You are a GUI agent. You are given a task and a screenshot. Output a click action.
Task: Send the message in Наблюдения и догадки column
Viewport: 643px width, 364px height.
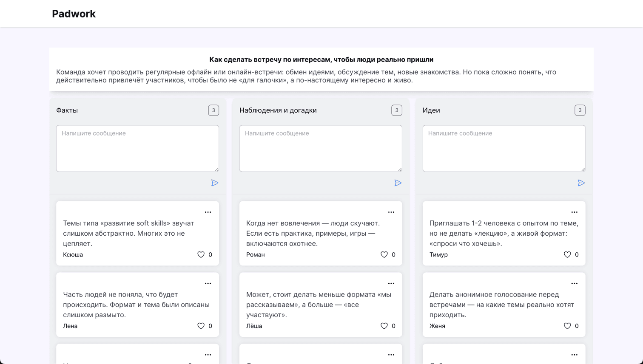pyautogui.click(x=398, y=183)
